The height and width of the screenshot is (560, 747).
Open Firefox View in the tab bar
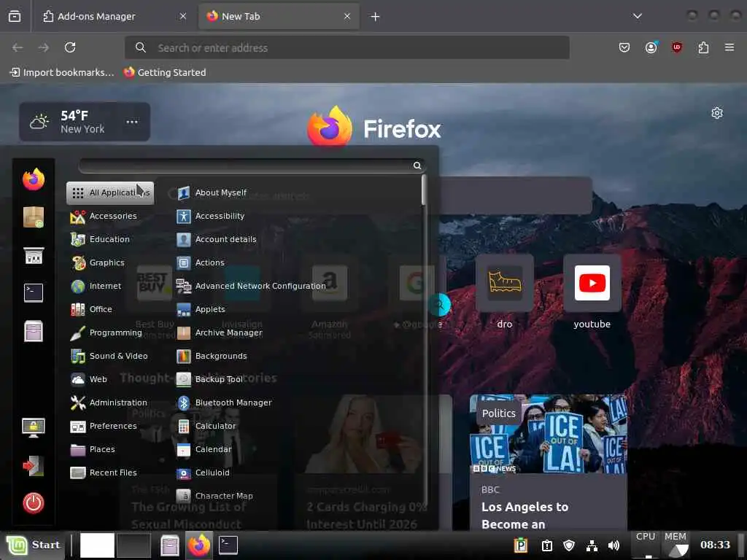15,16
